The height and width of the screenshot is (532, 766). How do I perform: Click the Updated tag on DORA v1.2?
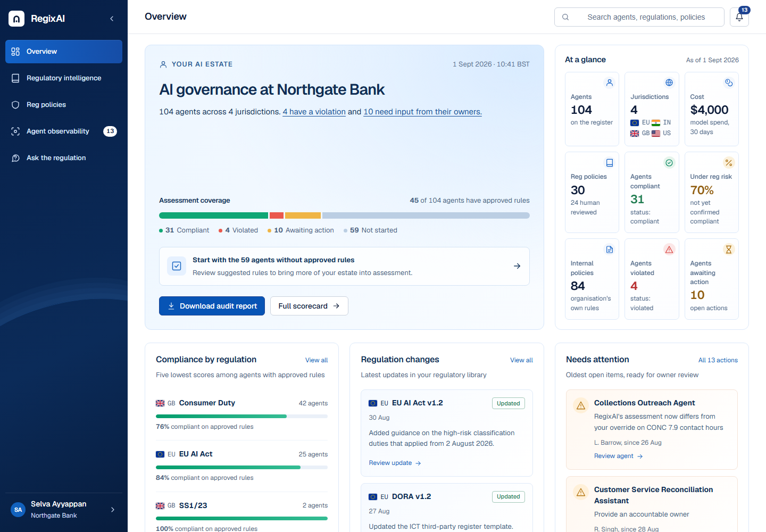pyautogui.click(x=509, y=497)
